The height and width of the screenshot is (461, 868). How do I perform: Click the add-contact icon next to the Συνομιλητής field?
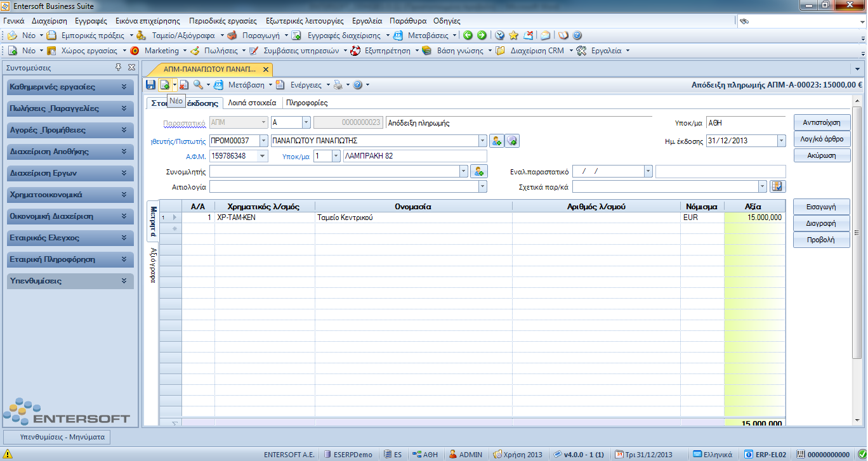coord(479,171)
